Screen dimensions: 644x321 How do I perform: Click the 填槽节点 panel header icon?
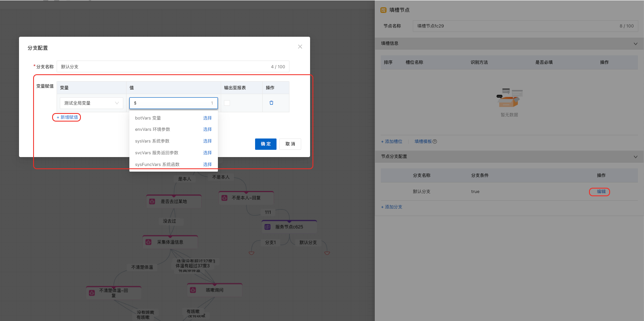click(x=384, y=10)
